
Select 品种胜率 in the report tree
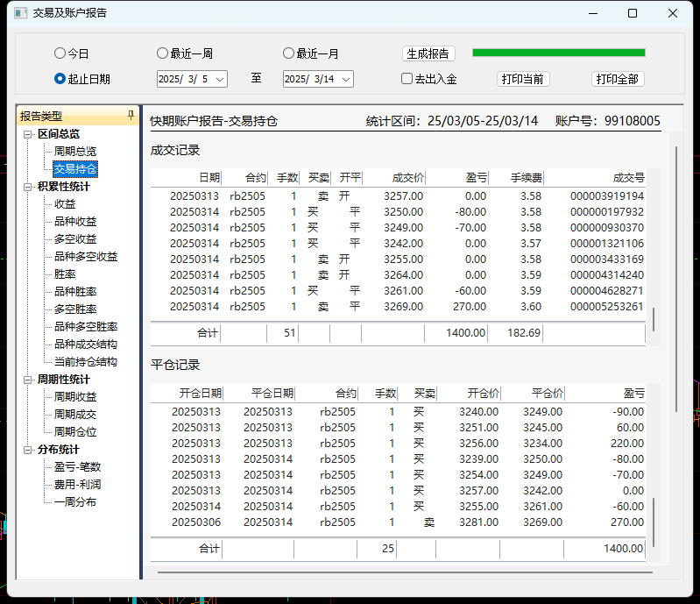pyautogui.click(x=75, y=292)
